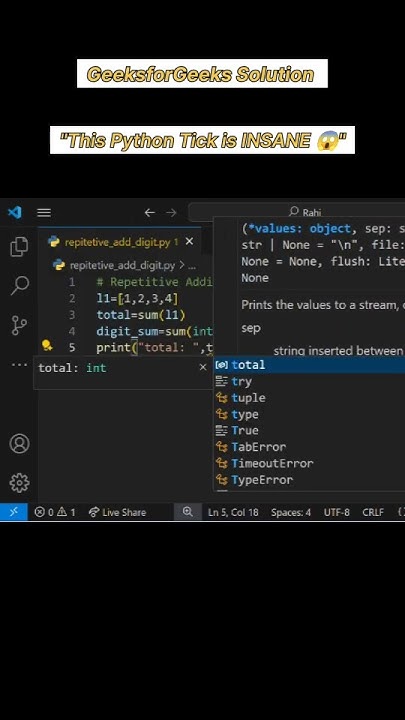Show additional views ellipsis in activity bar
The image size is (405, 720).
[19, 365]
